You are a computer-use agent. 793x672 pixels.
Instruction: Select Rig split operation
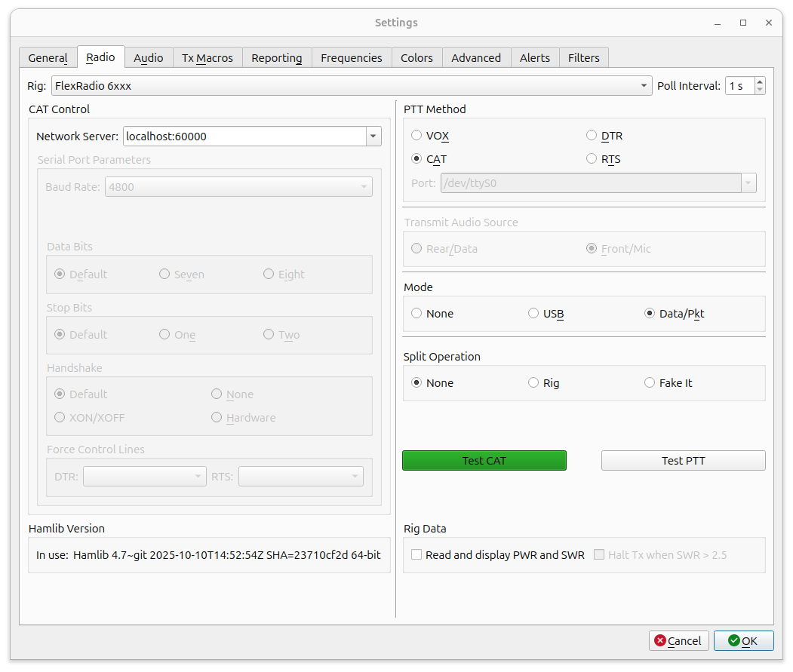click(x=533, y=383)
